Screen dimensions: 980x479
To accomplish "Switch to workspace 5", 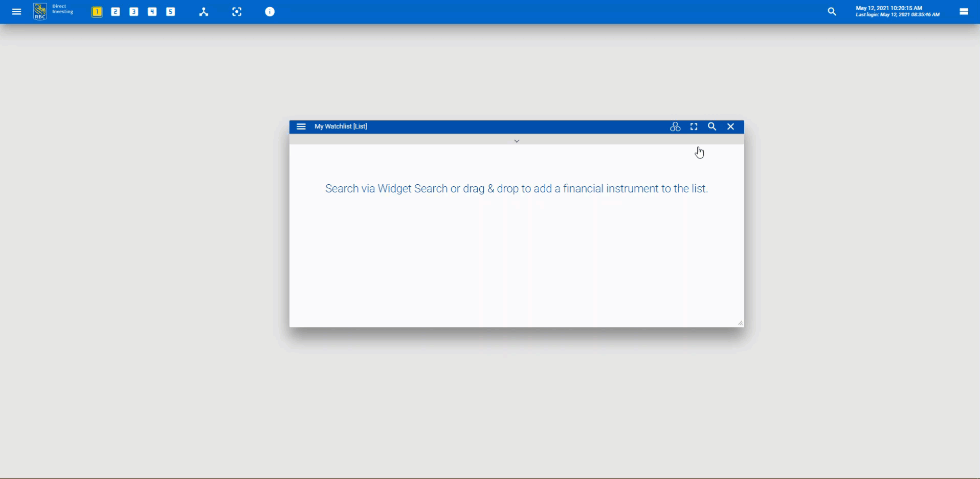I will click(170, 11).
